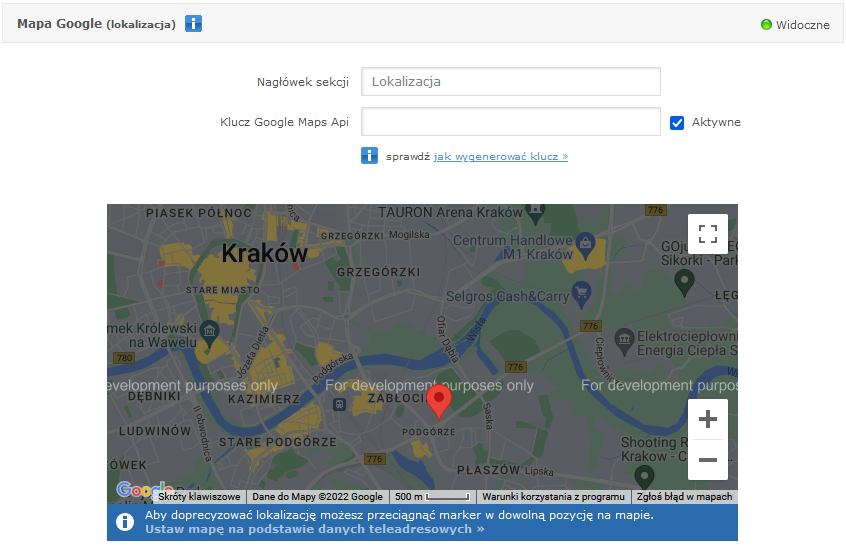Click Zgłoś błąd w mapach link

point(684,497)
